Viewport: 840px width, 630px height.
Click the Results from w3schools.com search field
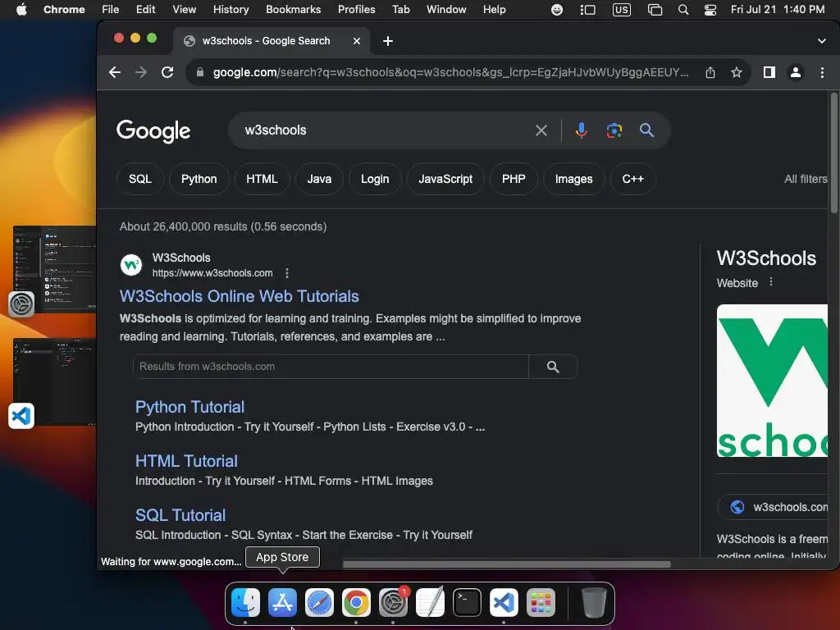click(331, 367)
